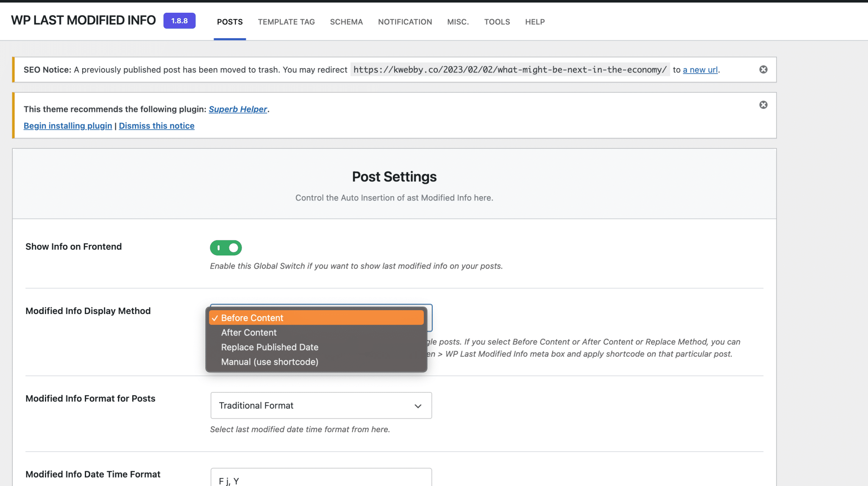868x486 pixels.
Task: Go to the NOTIFICATION tab
Action: 405,22
